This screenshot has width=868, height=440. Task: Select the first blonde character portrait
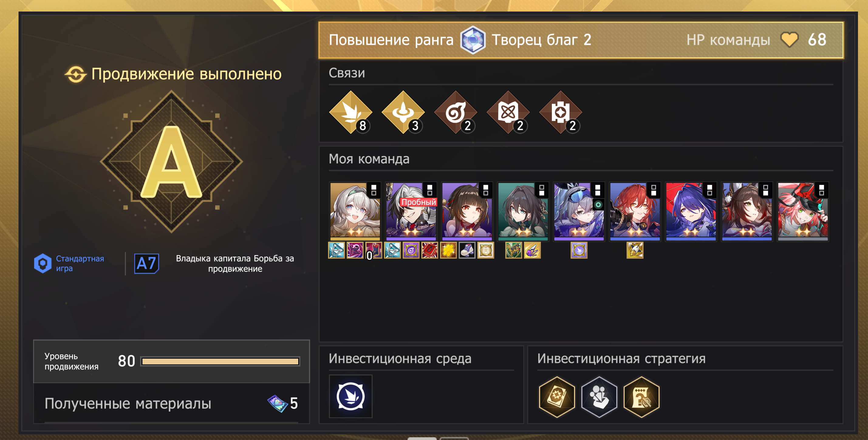coord(355,211)
